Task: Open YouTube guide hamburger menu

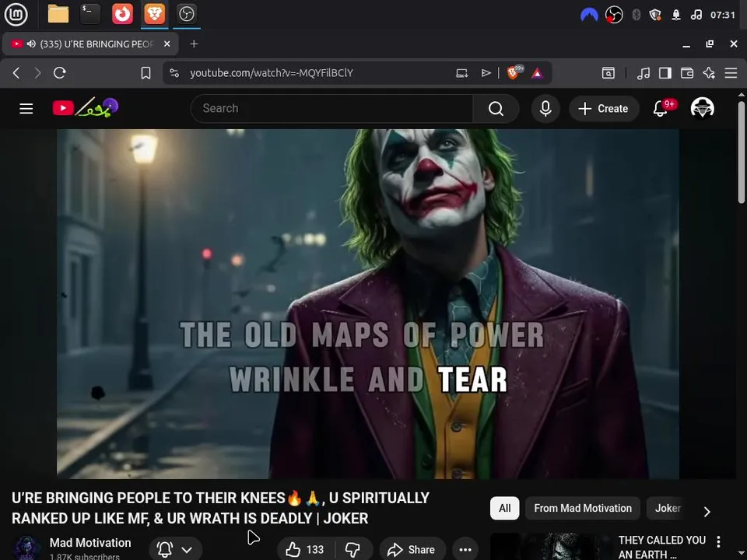Action: [x=26, y=109]
